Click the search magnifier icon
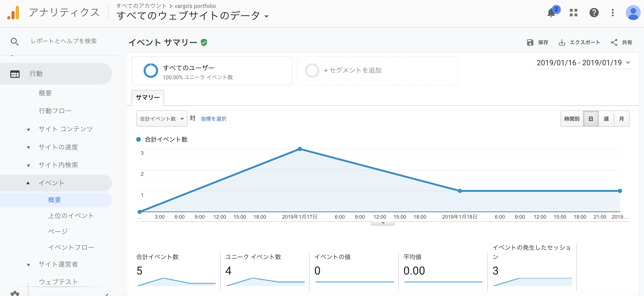This screenshot has height=296, width=644. pyautogui.click(x=14, y=41)
